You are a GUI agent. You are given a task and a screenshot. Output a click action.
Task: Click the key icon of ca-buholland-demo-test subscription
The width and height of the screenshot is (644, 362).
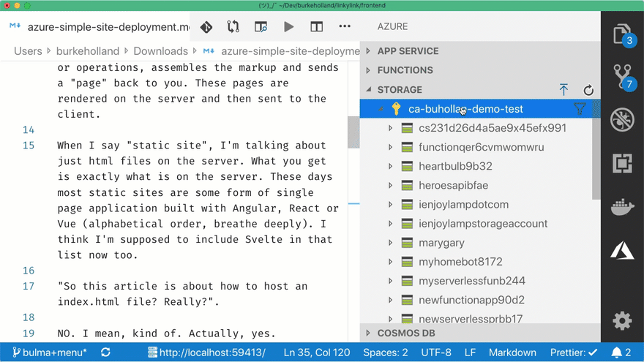tap(396, 109)
